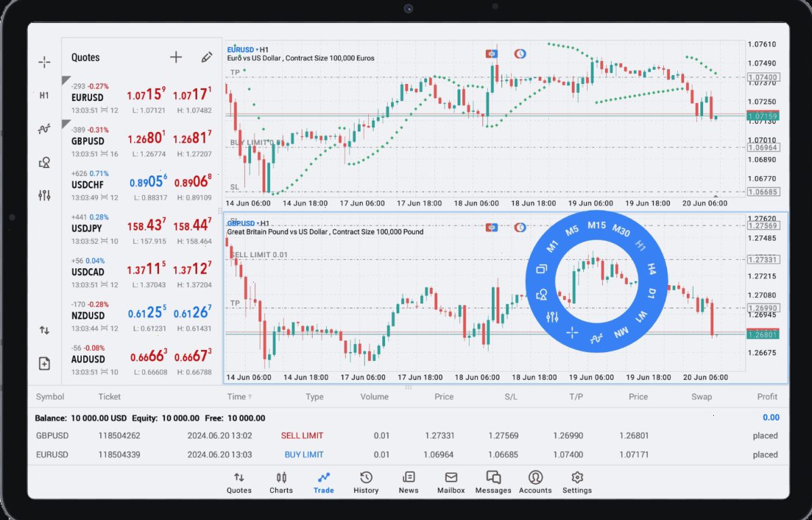Click the Profit column header

[767, 397]
